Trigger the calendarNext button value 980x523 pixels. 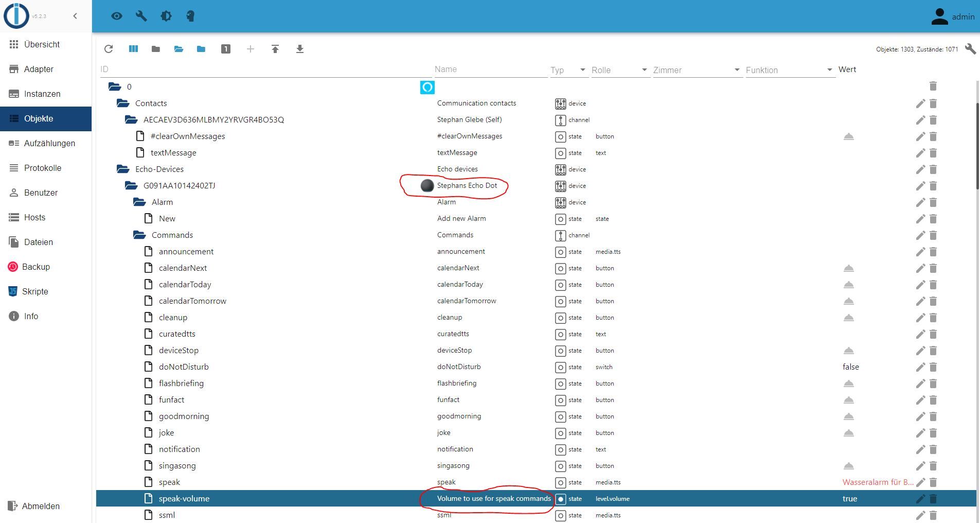pos(849,268)
